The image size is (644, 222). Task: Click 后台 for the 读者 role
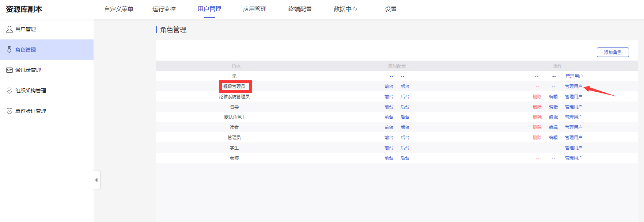[405, 127]
